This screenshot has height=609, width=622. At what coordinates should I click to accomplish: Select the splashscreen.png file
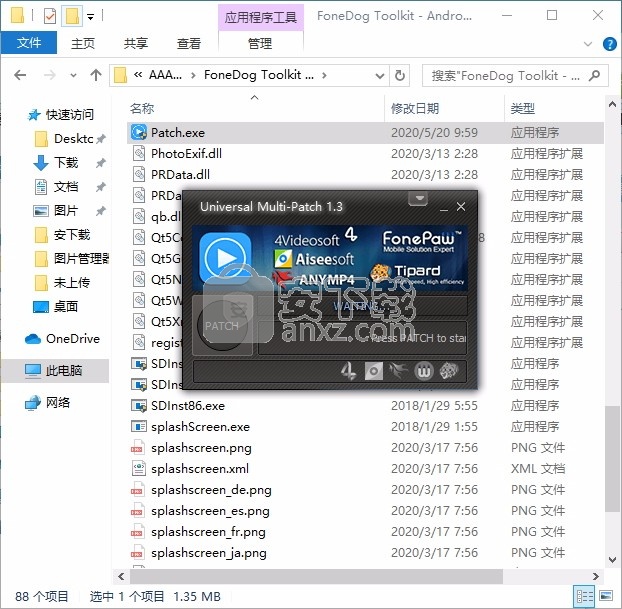point(201,448)
